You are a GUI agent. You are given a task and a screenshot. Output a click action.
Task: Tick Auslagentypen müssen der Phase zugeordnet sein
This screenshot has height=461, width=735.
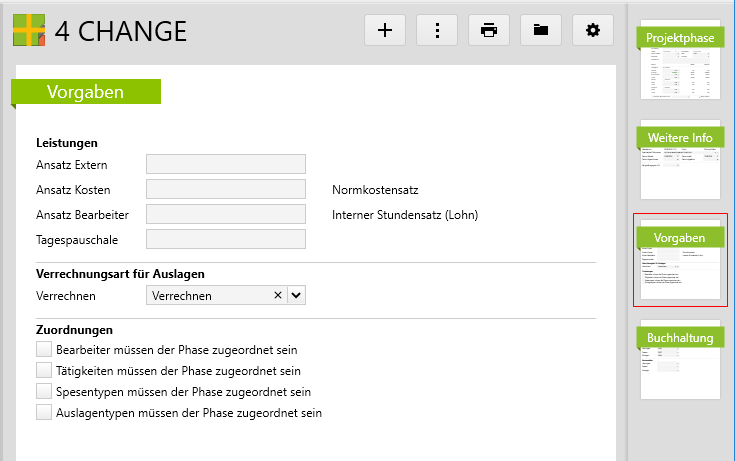click(x=43, y=412)
